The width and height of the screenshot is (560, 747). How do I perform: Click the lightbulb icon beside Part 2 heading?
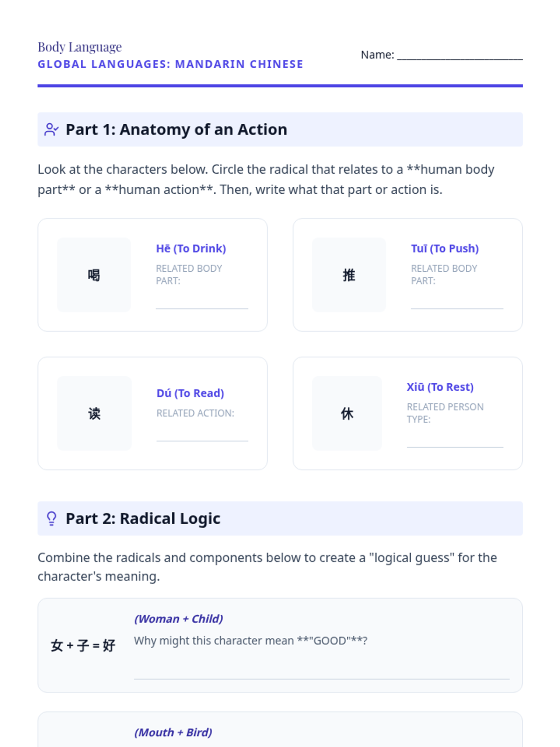pos(51,518)
